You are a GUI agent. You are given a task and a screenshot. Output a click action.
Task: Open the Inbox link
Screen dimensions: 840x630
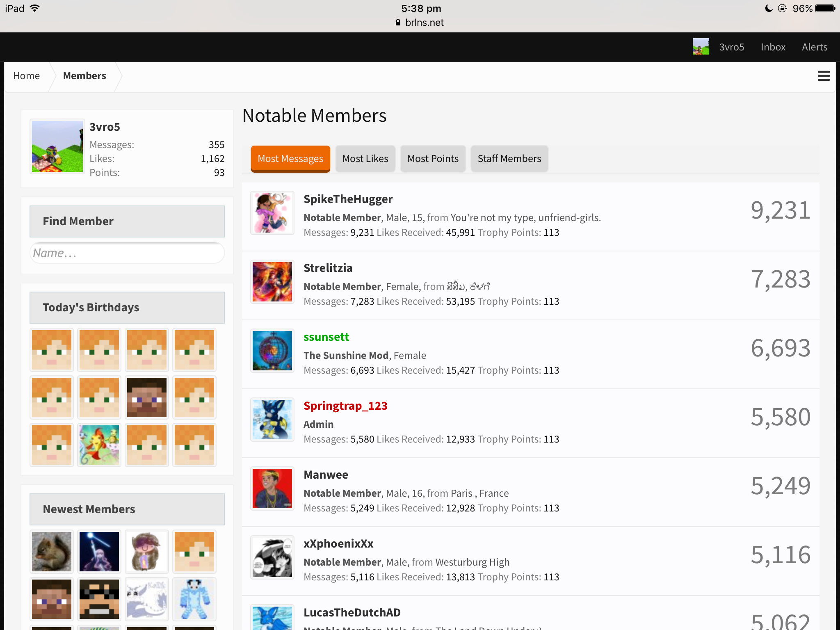[773, 47]
